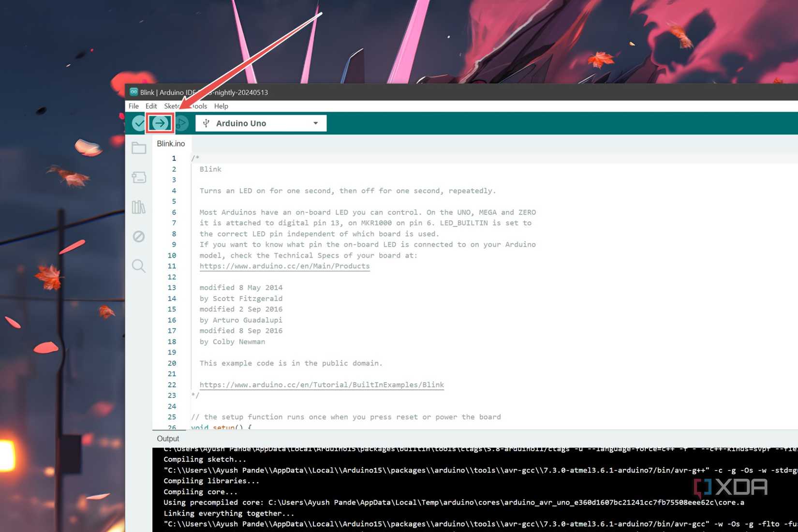Follow the BuiltInExamples/Blink tutorial link

coord(322,385)
